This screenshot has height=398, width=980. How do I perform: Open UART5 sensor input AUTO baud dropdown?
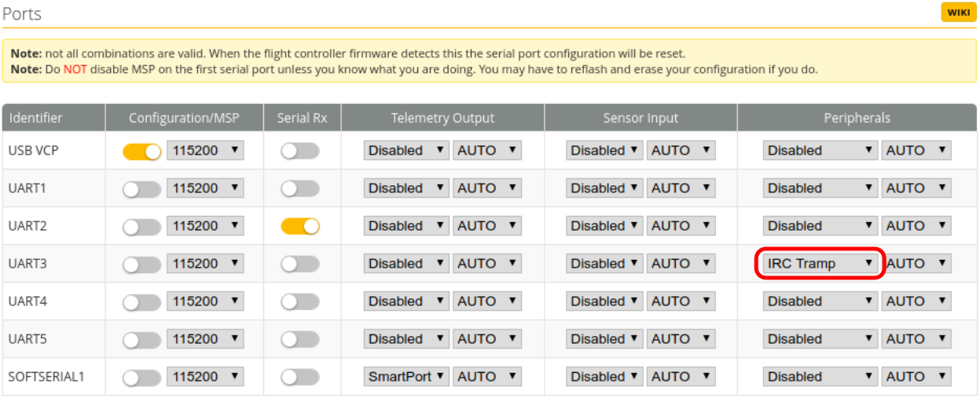(681, 339)
